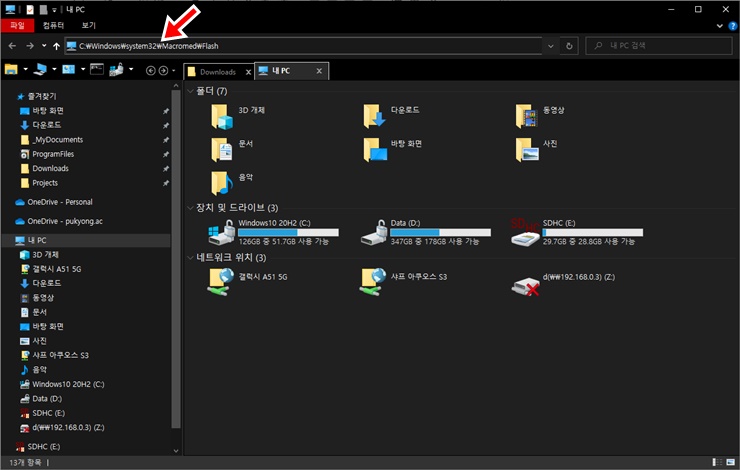Open the Customize Quick Access Toolbar arrow

[x=55, y=10]
